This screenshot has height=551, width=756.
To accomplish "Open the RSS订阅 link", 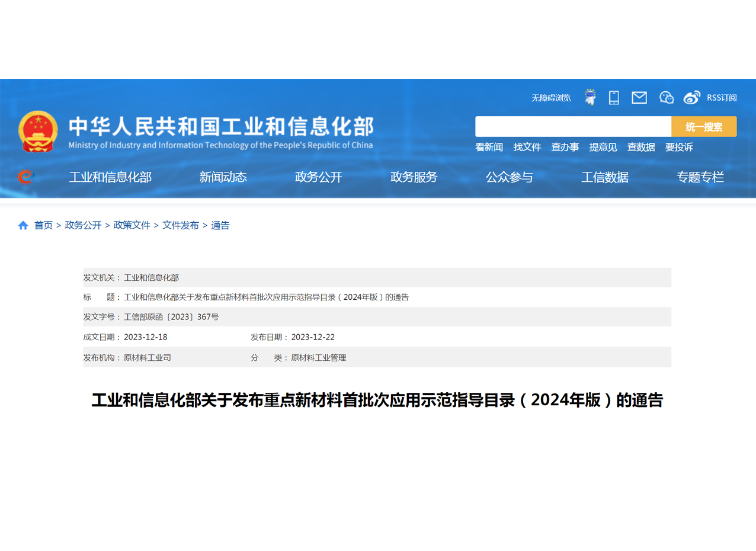I will (x=722, y=98).
